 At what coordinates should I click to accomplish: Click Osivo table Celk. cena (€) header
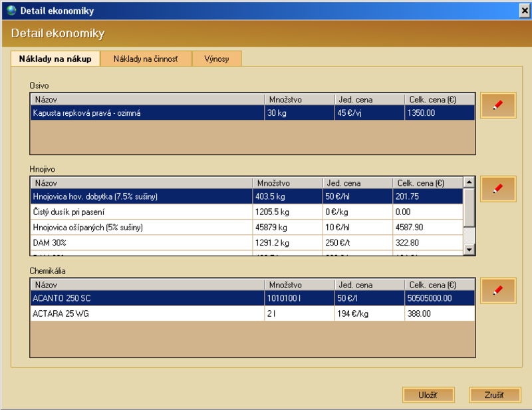(440, 100)
